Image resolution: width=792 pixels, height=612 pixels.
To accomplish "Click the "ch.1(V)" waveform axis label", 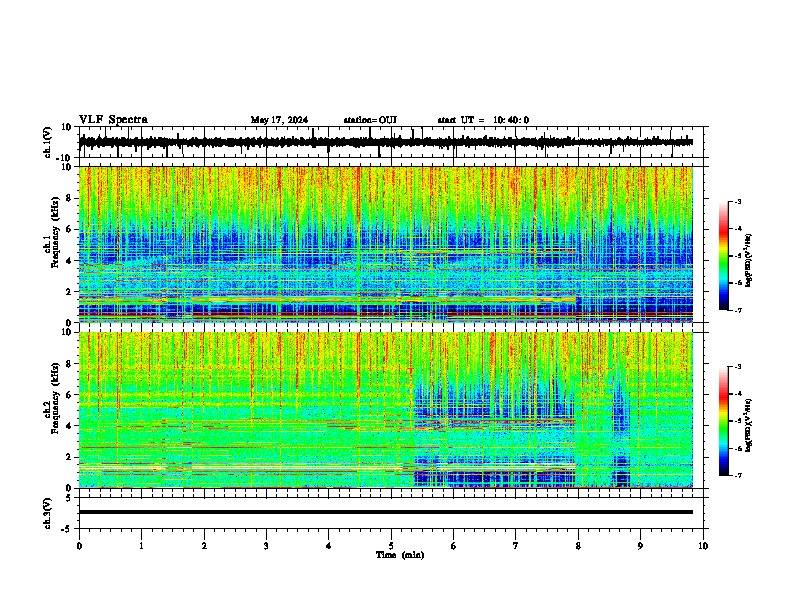I will [48, 142].
